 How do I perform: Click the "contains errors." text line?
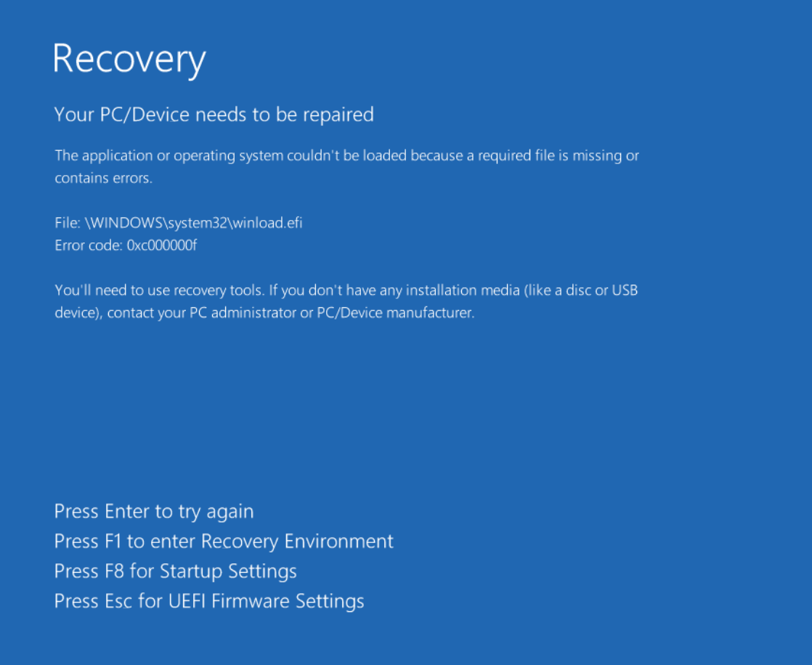[103, 178]
